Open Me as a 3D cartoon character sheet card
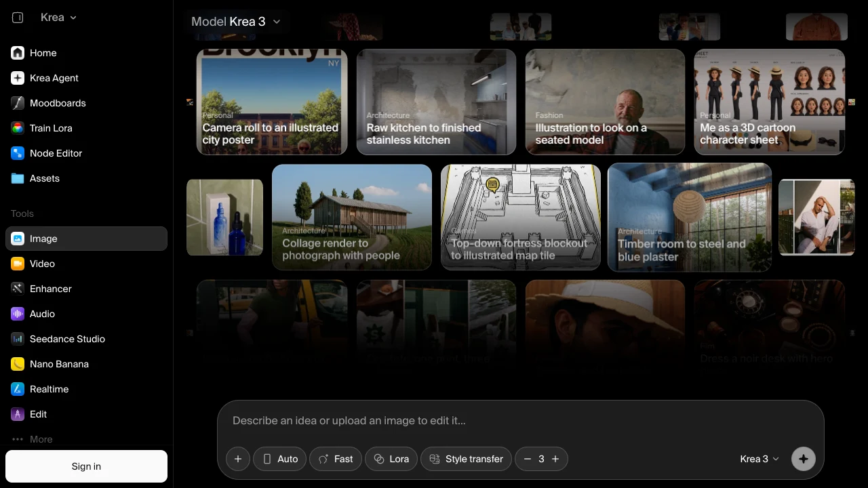The height and width of the screenshot is (488, 868). pyautogui.click(x=770, y=102)
